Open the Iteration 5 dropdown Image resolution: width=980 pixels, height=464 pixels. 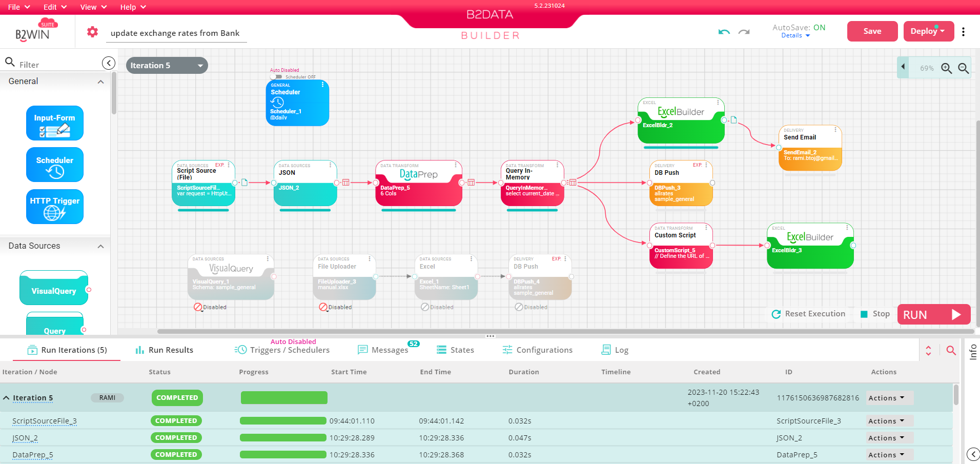(167, 65)
